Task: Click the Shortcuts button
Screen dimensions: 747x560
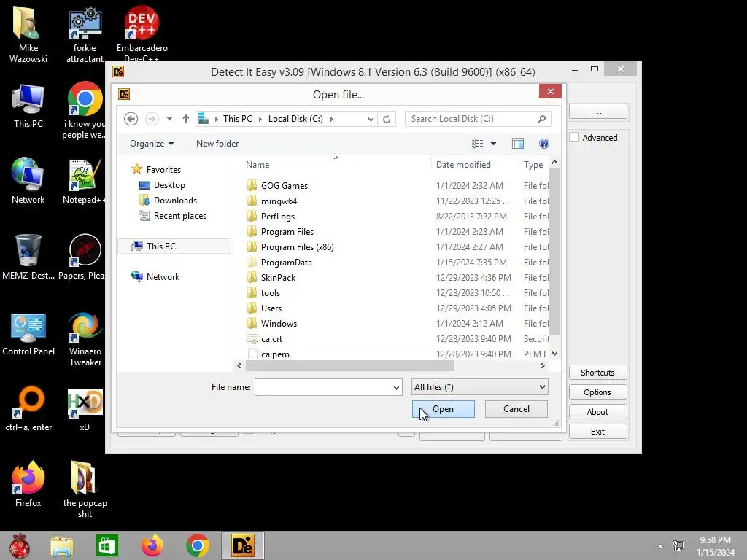Action: (x=598, y=373)
